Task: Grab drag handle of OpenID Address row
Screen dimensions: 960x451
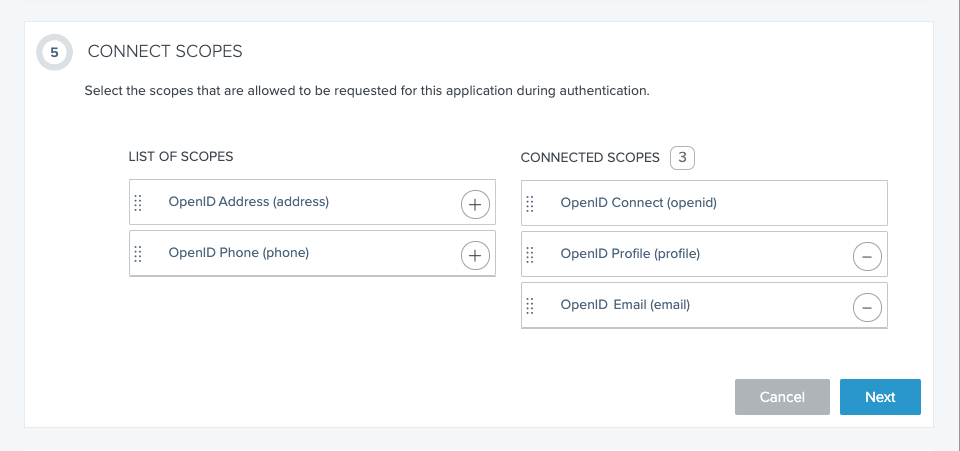Action: pyautogui.click(x=138, y=202)
